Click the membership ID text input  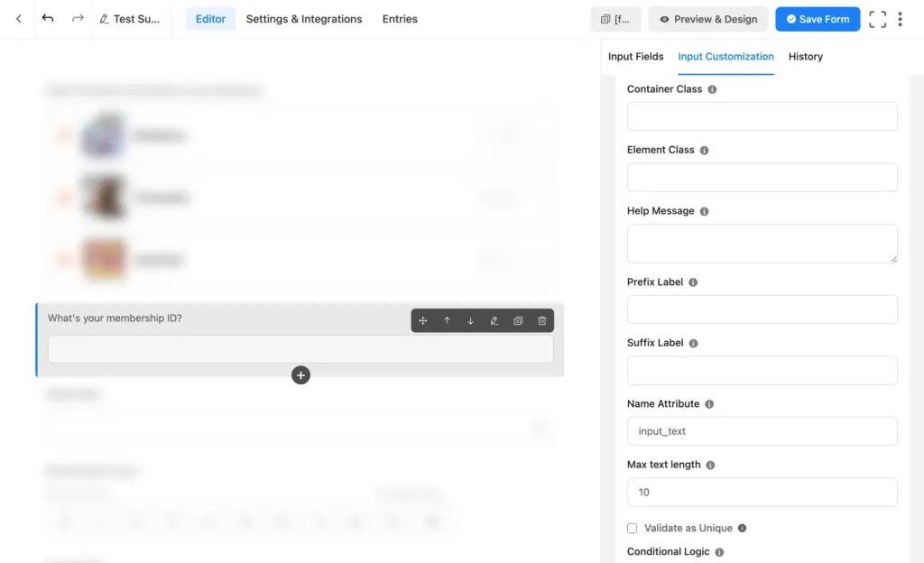pyautogui.click(x=300, y=349)
